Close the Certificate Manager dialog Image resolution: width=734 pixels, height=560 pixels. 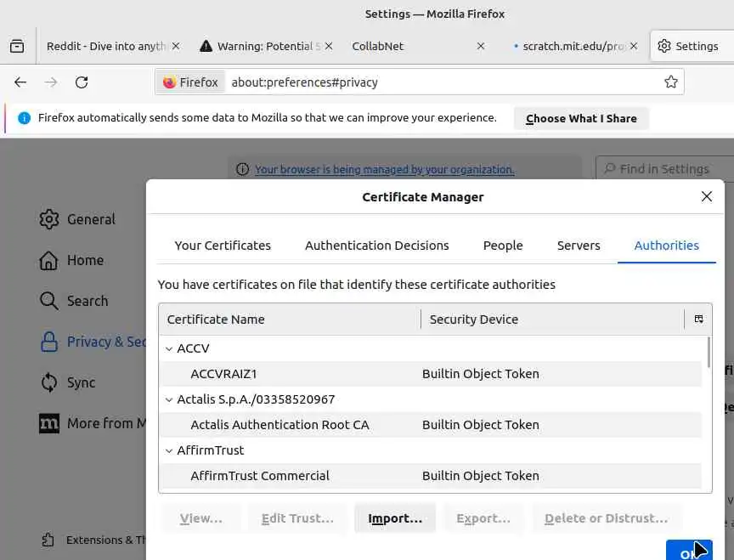coord(706,196)
